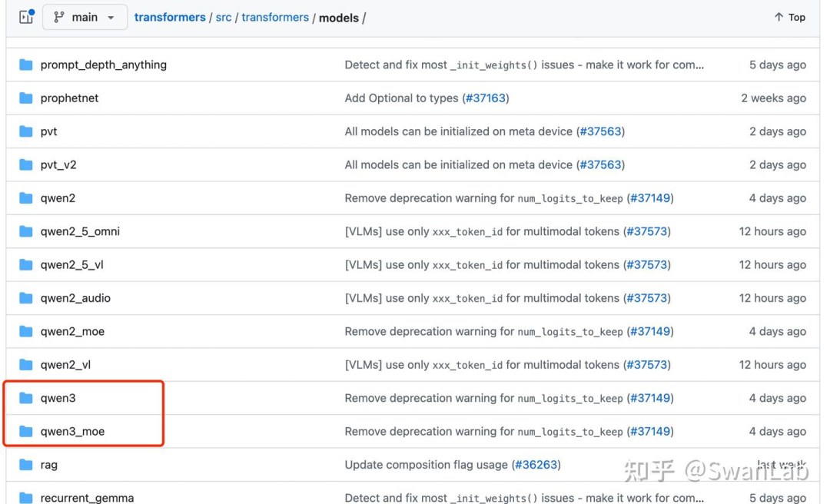Open pull request #37163 in prophetnet row
This screenshot has height=504, width=830.
pyautogui.click(x=486, y=98)
